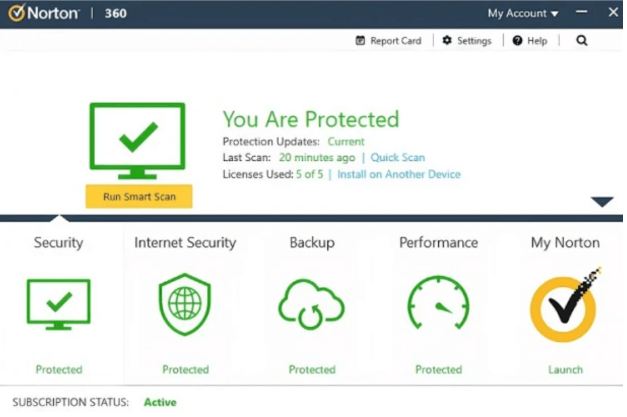Open the Settings text link
Screen dimensions: 627x417
pyautogui.click(x=474, y=41)
